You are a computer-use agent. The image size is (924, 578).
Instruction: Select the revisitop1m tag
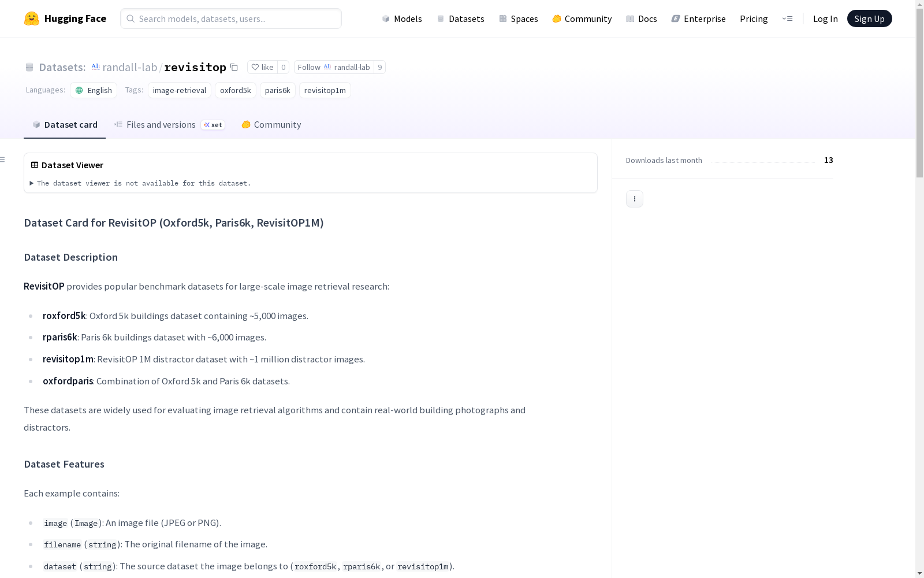pyautogui.click(x=325, y=90)
